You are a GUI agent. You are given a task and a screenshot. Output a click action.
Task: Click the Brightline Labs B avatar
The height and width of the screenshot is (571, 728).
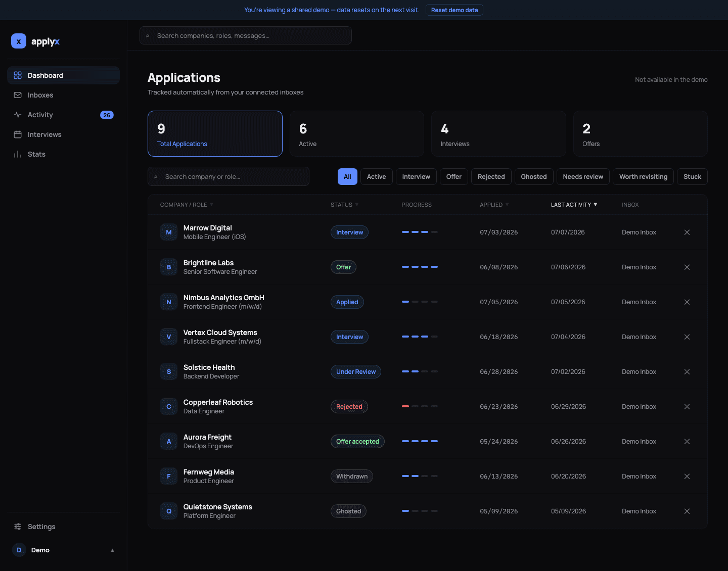169,267
